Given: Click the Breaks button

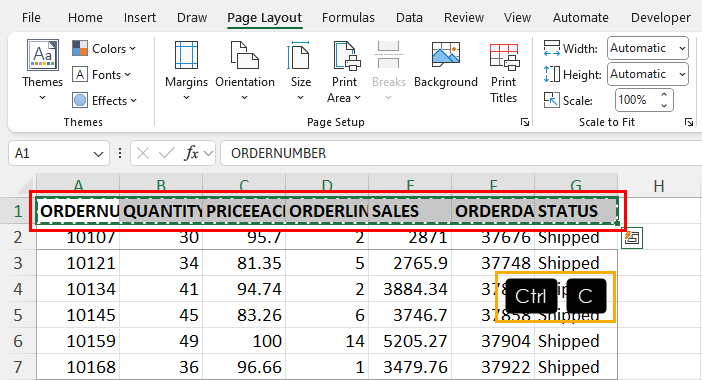Looking at the screenshot, I should [389, 71].
